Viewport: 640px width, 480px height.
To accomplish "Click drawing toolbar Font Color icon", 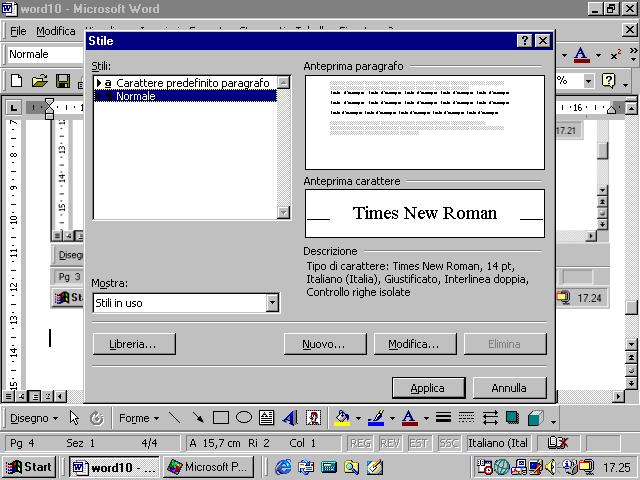I will pyautogui.click(x=410, y=418).
